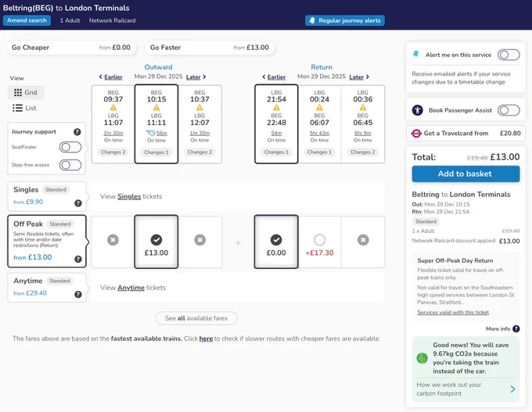Click See all available fares
Viewport: 532px width, 412px height.
(196, 318)
